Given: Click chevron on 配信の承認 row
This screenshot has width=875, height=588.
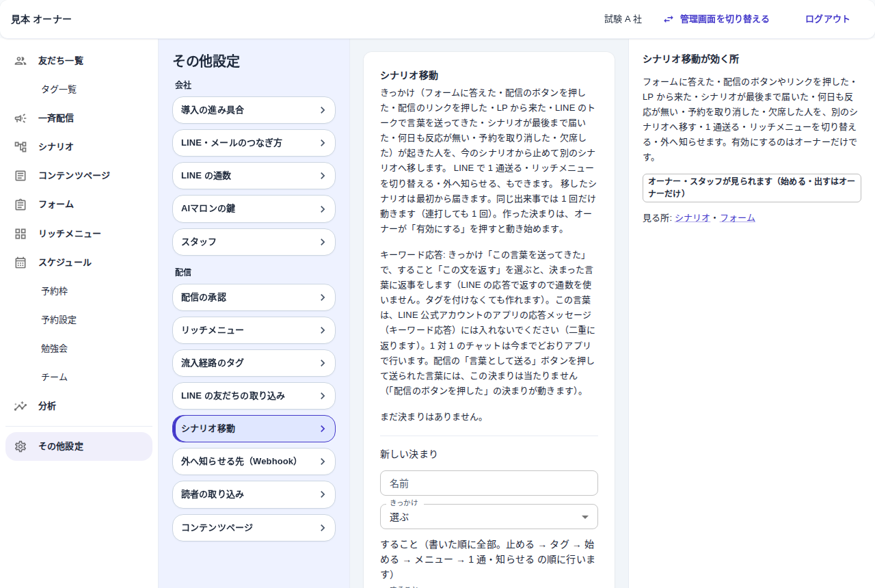Looking at the screenshot, I should 322,297.
